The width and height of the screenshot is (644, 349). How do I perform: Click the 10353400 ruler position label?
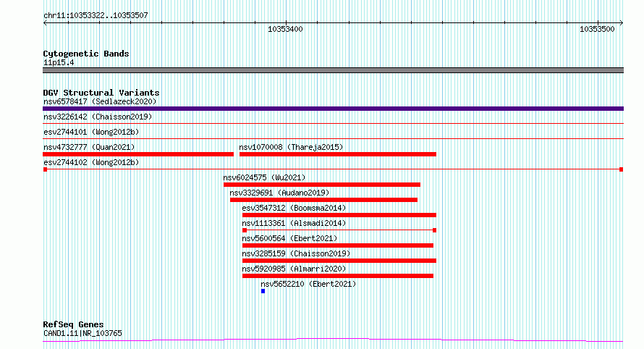point(285,29)
